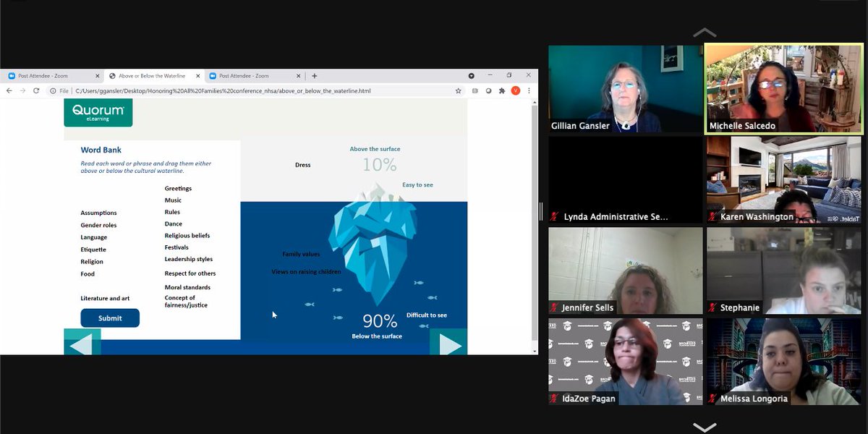Image resolution: width=868 pixels, height=434 pixels.
Task: Select the word Assumptions
Action: point(98,213)
